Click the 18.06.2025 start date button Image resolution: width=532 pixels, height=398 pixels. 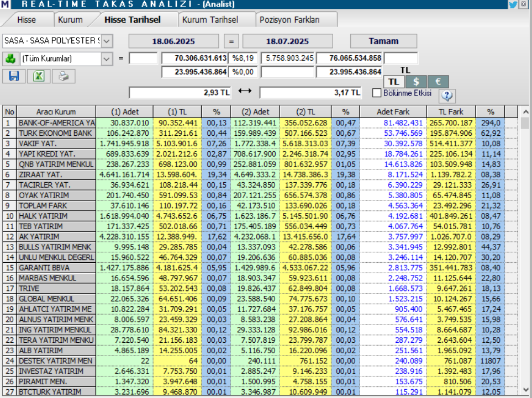(x=174, y=40)
